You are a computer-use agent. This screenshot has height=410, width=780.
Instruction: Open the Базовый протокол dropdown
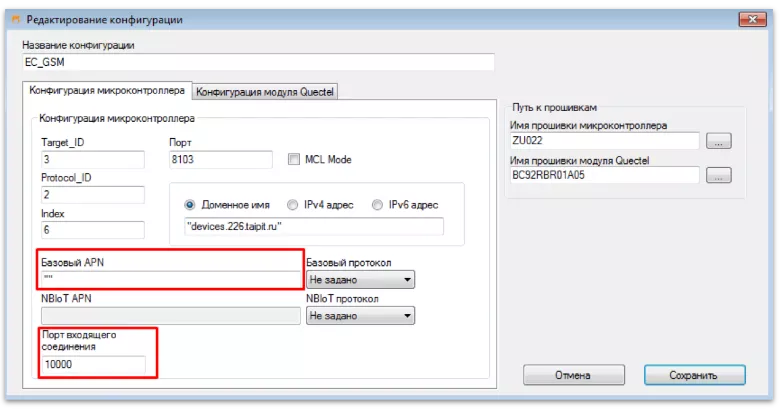pyautogui.click(x=360, y=281)
